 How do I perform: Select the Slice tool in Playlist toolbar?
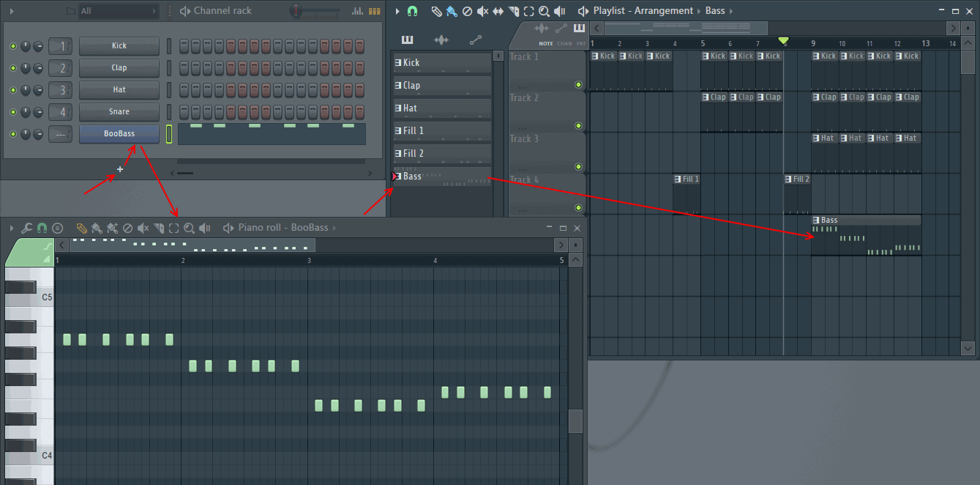[x=513, y=11]
